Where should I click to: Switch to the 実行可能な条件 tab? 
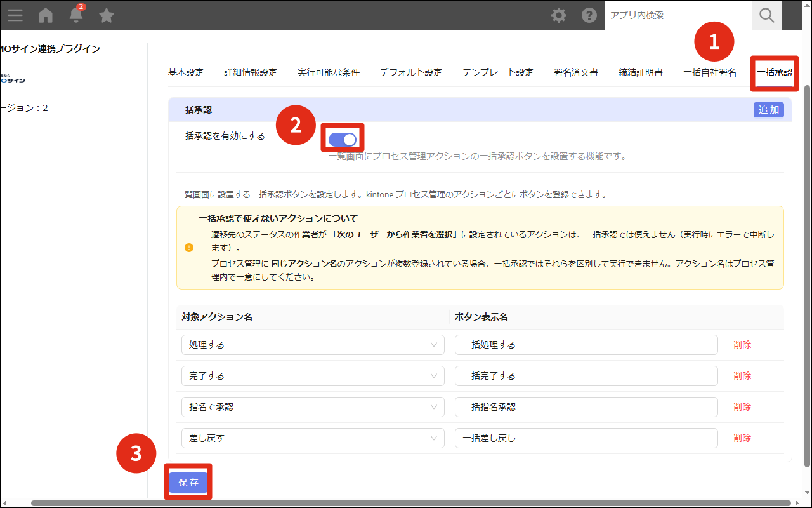click(329, 72)
